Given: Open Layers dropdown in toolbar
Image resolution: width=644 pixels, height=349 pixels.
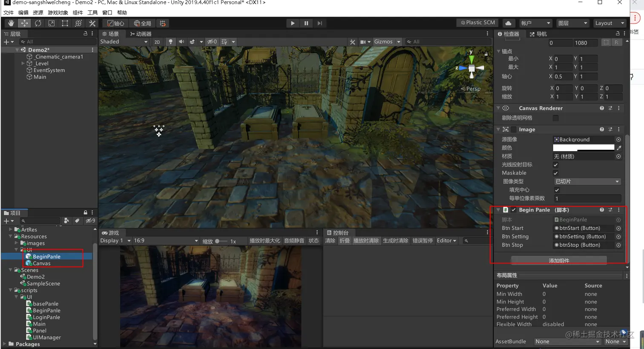Looking at the screenshot, I should click(573, 23).
